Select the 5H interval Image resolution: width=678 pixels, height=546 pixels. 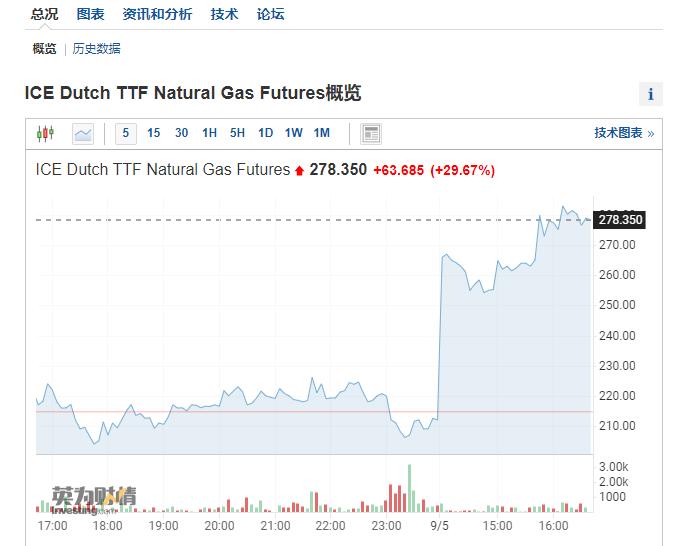point(237,133)
